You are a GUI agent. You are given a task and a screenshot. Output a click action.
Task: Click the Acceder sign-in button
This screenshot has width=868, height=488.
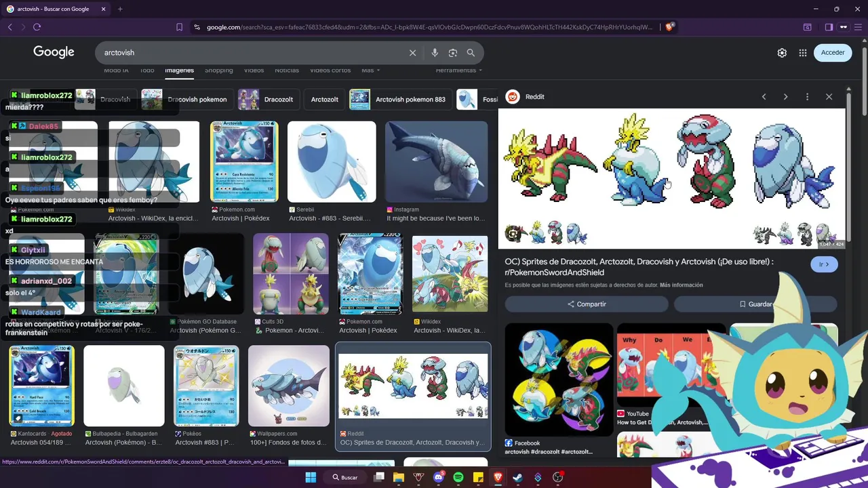(833, 53)
